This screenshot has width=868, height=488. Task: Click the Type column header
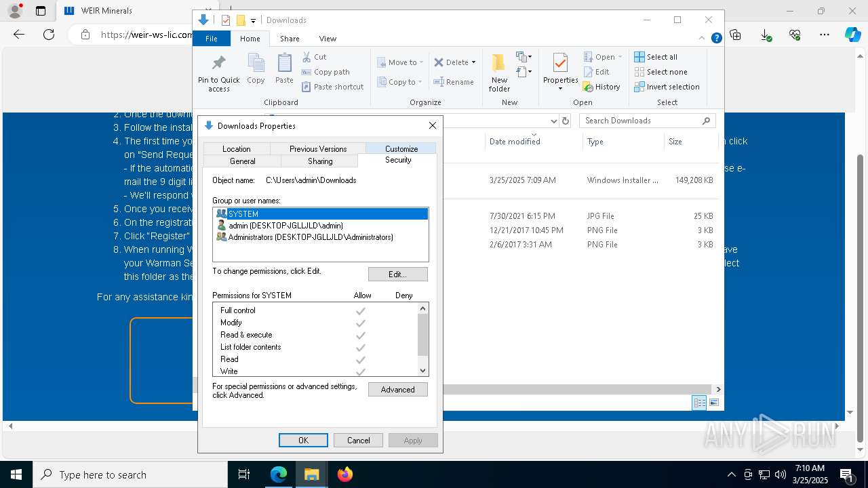coord(623,142)
